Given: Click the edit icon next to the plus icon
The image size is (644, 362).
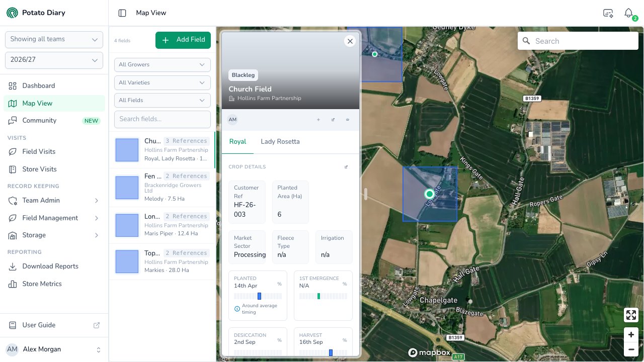Looking at the screenshot, I should pos(333,120).
